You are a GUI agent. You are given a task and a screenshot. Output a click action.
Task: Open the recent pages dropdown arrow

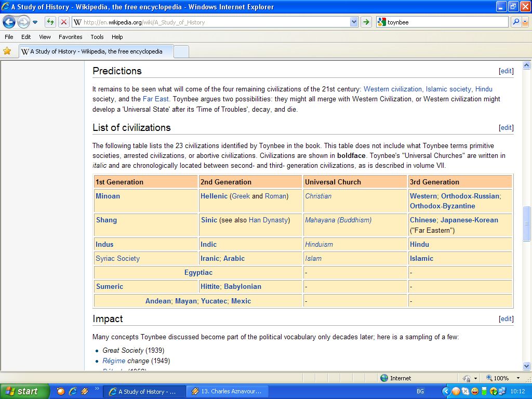click(x=35, y=22)
